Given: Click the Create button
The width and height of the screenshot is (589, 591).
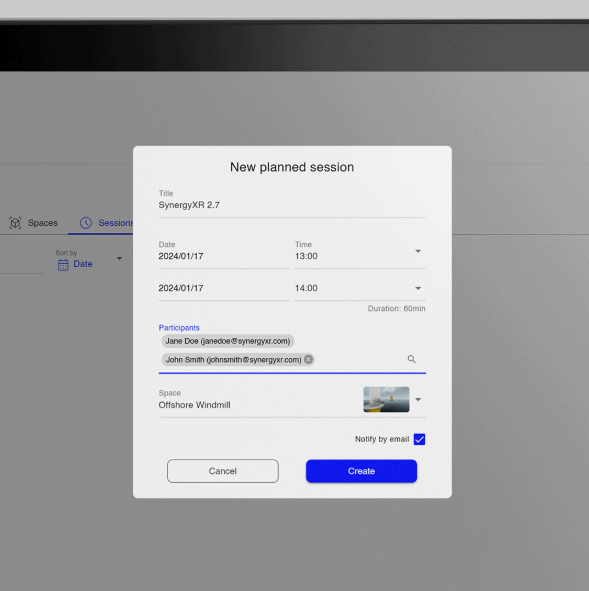Looking at the screenshot, I should (x=361, y=471).
